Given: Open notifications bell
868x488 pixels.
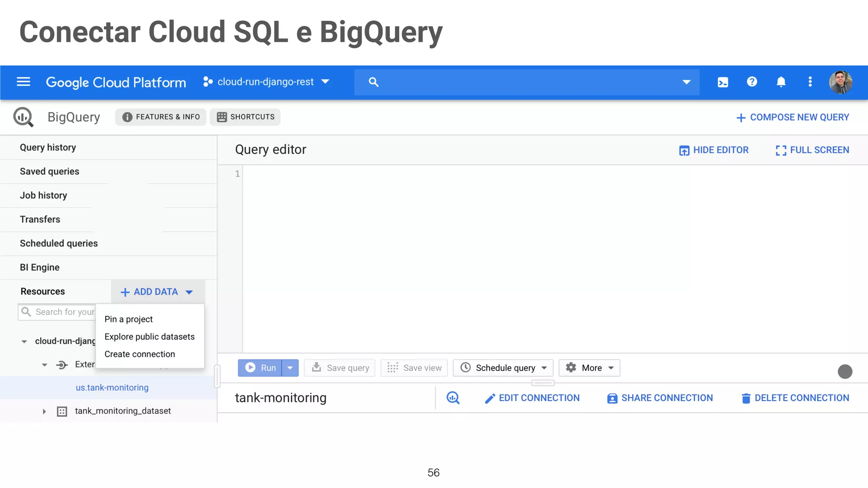Looking at the screenshot, I should [x=781, y=82].
